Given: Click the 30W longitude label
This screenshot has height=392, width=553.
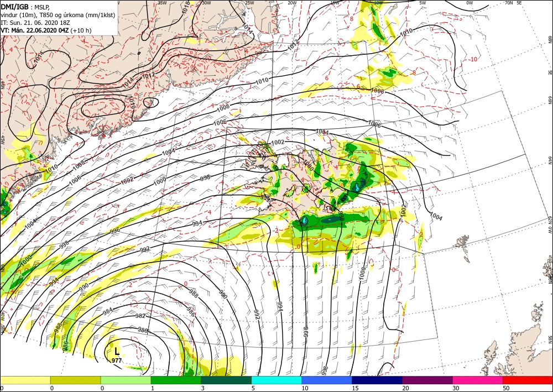Looking at the screenshot, I should tap(206, 3).
